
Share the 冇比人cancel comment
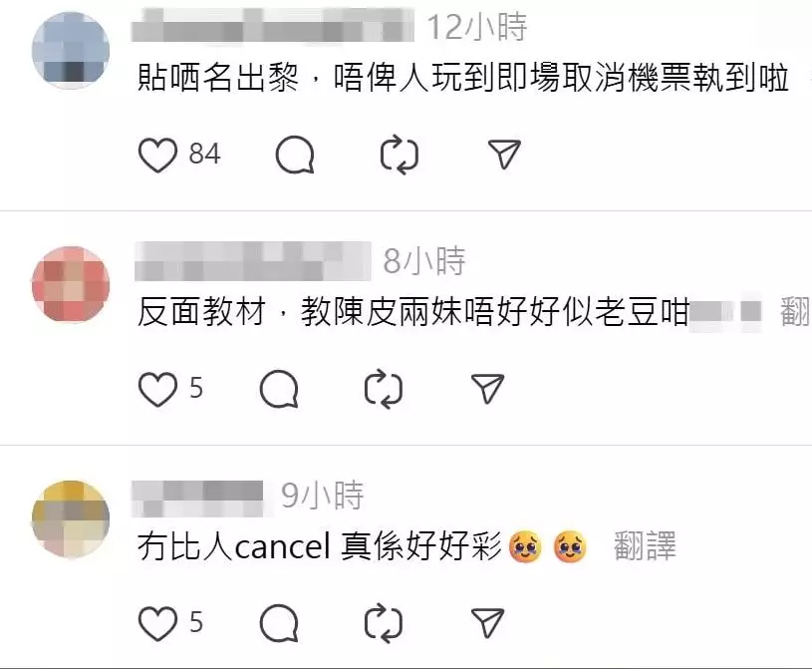tap(488, 622)
